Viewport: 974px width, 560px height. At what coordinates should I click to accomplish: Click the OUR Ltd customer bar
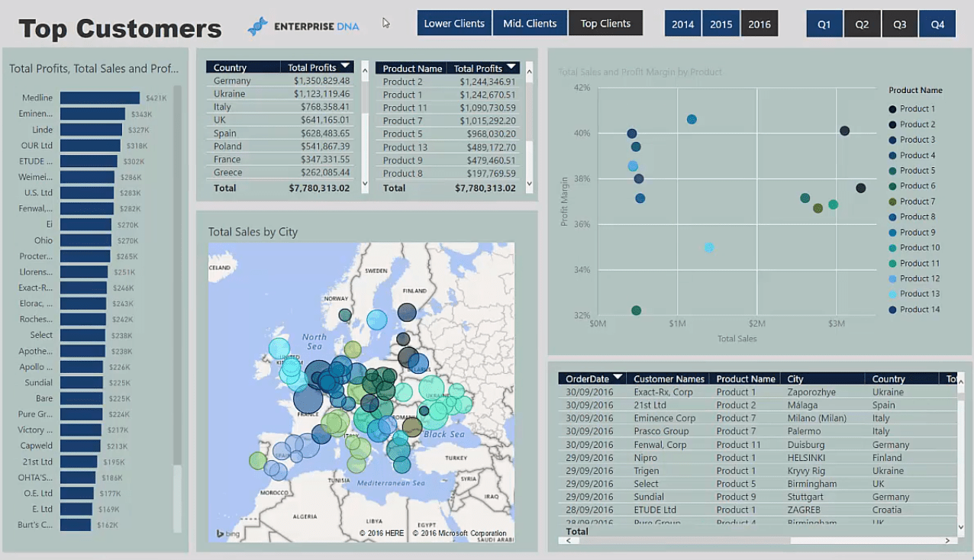(x=90, y=145)
